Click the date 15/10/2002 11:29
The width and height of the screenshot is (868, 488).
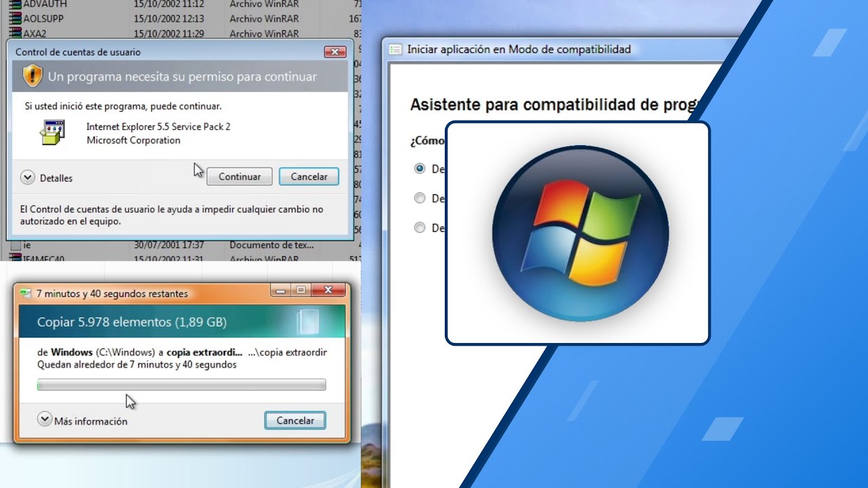click(169, 33)
